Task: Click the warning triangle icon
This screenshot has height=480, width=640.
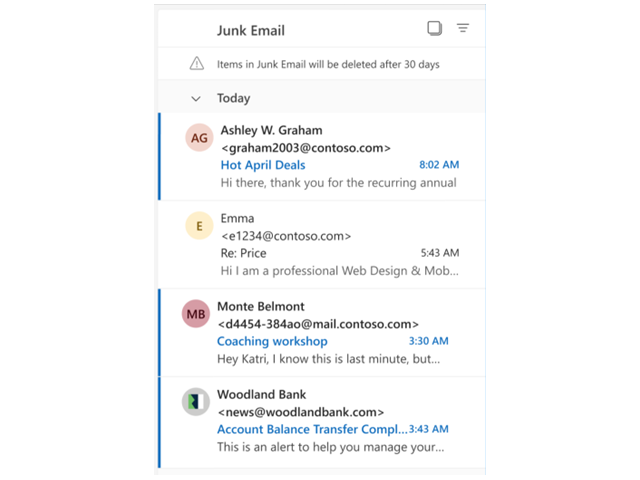Action: pos(197,64)
